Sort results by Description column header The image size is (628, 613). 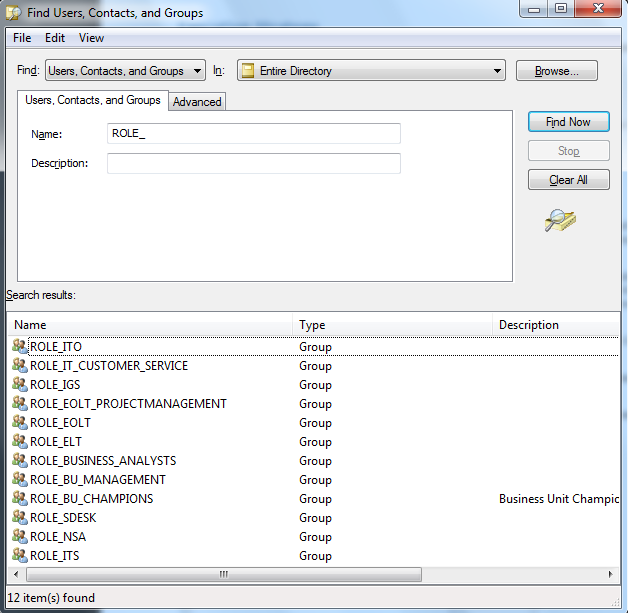coord(556,325)
